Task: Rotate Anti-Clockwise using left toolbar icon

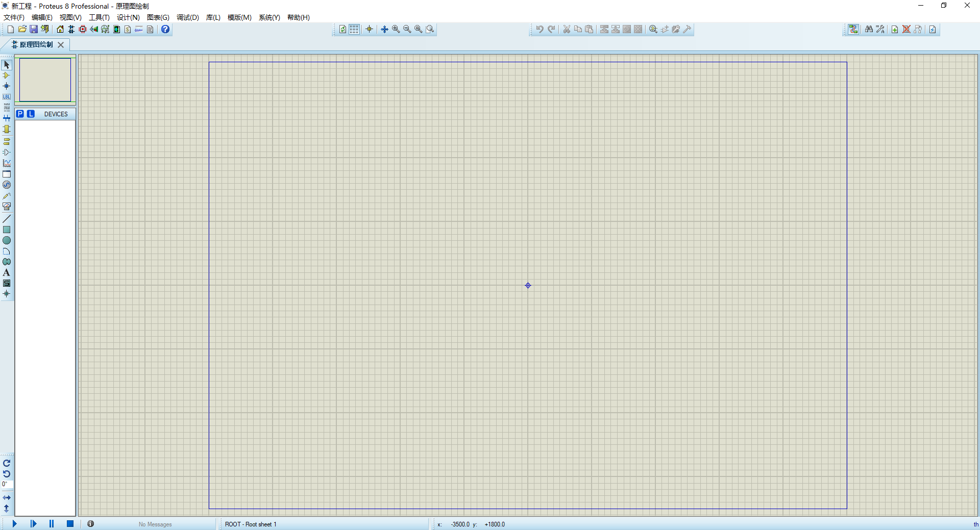Action: pos(7,474)
